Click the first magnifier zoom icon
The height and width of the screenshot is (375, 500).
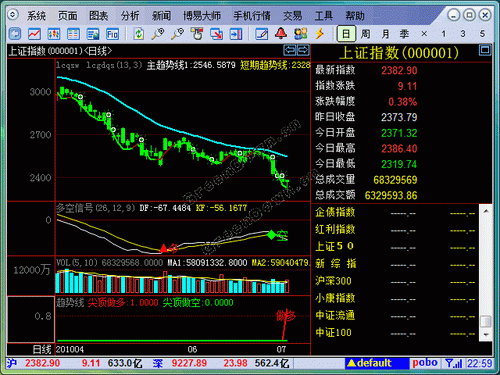(x=158, y=34)
